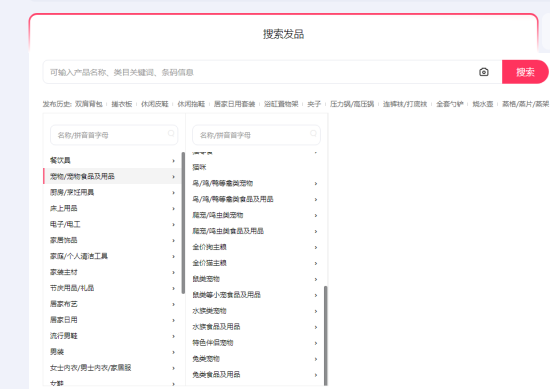Expand chevron next to 男装
Screen dimensions: 550x389
pyautogui.click(x=173, y=352)
